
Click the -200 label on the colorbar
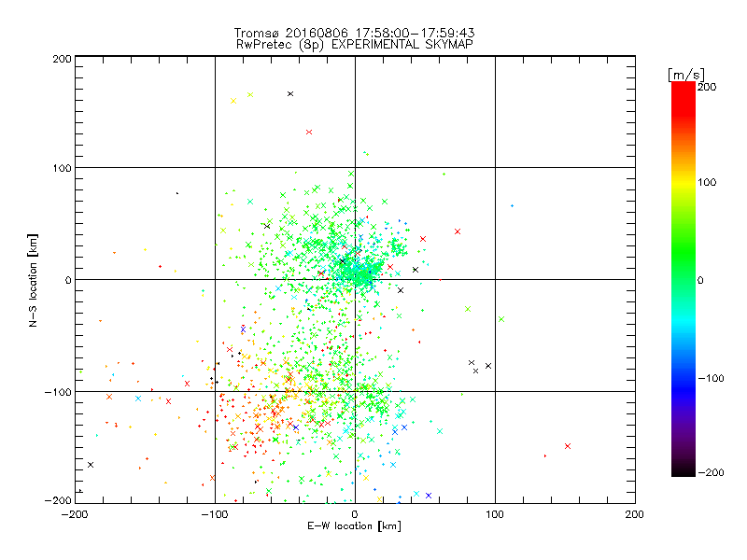click(x=711, y=472)
